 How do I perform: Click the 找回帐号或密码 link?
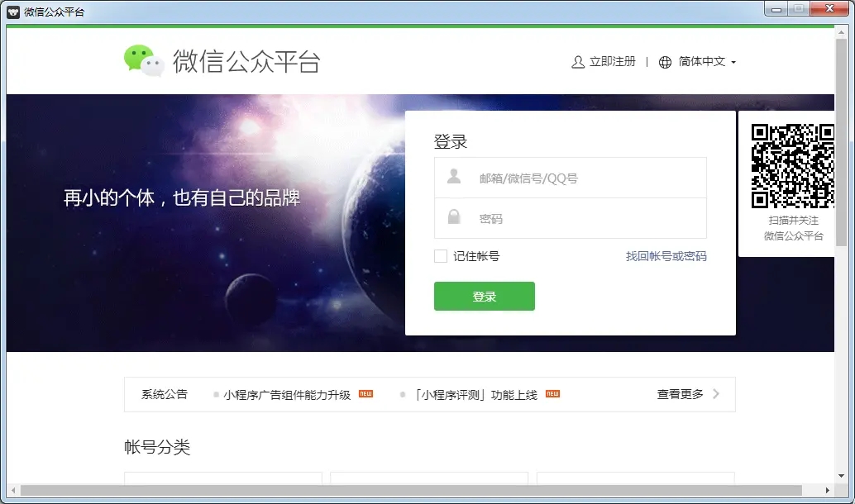666,256
